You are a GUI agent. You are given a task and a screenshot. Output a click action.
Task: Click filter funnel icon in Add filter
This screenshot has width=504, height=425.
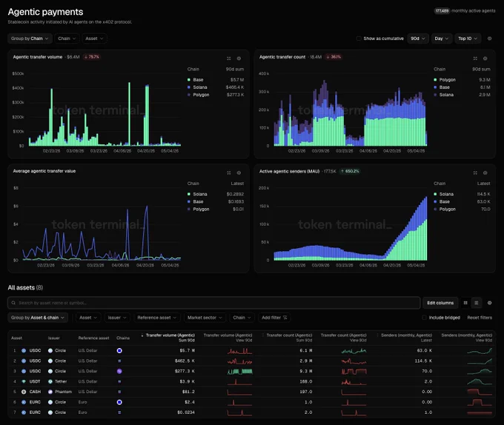(285, 318)
